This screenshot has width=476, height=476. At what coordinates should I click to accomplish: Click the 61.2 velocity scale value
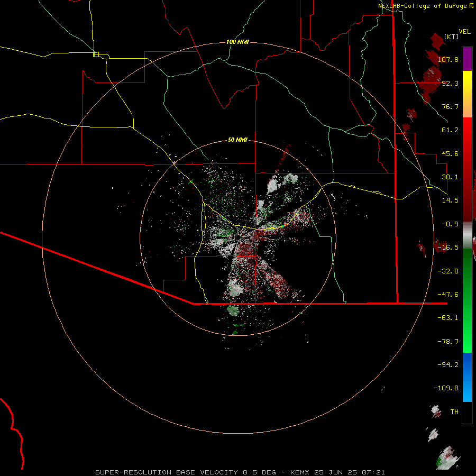coord(450,130)
